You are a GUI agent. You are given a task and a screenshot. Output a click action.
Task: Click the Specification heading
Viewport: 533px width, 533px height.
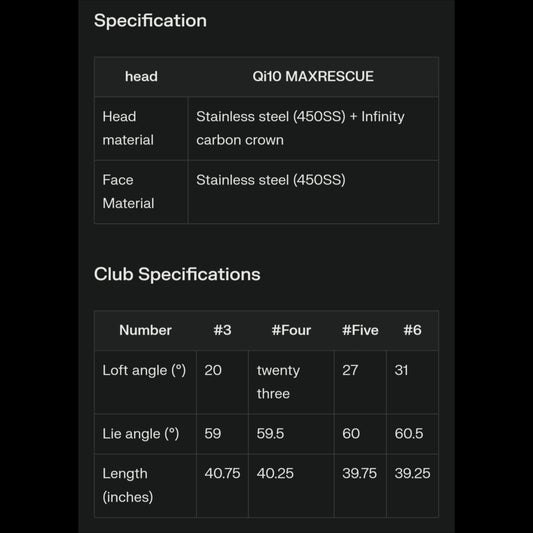click(150, 21)
